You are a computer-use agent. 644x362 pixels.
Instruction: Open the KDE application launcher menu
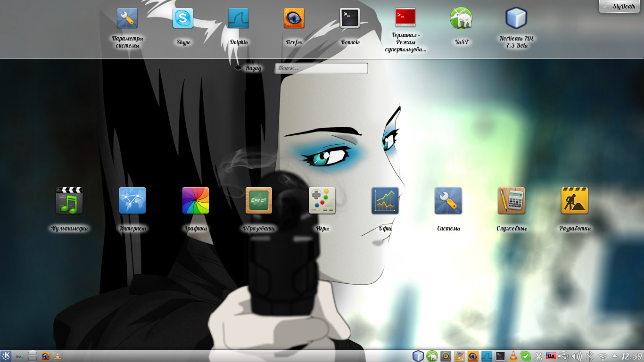(x=6, y=356)
